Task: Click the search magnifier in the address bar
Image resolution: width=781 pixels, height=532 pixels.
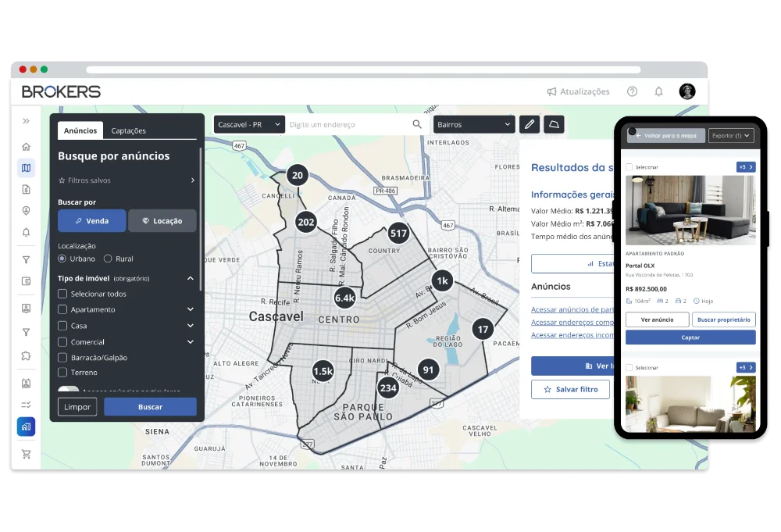Action: pos(416,124)
